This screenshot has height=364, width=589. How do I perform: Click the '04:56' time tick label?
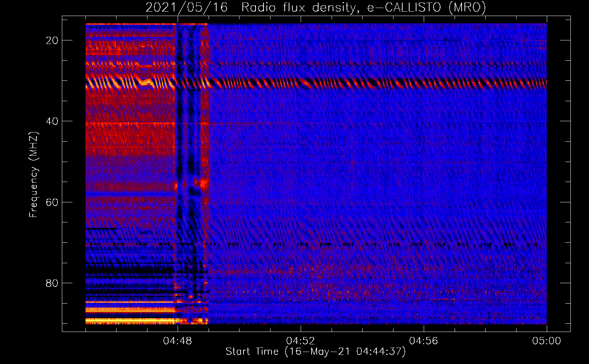pos(424,341)
